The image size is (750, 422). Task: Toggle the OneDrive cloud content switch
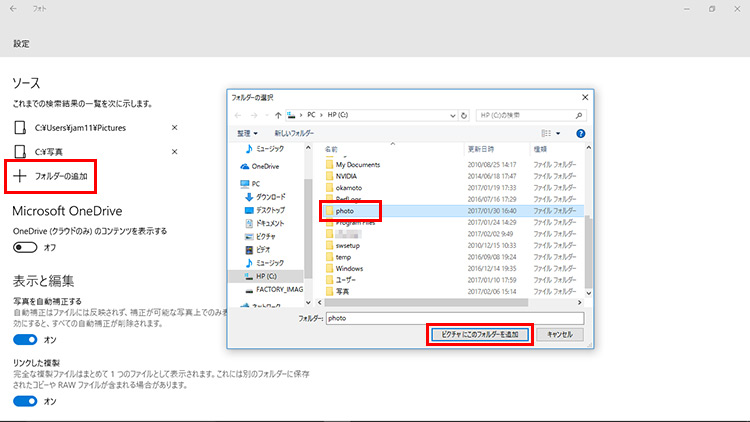coord(25,247)
